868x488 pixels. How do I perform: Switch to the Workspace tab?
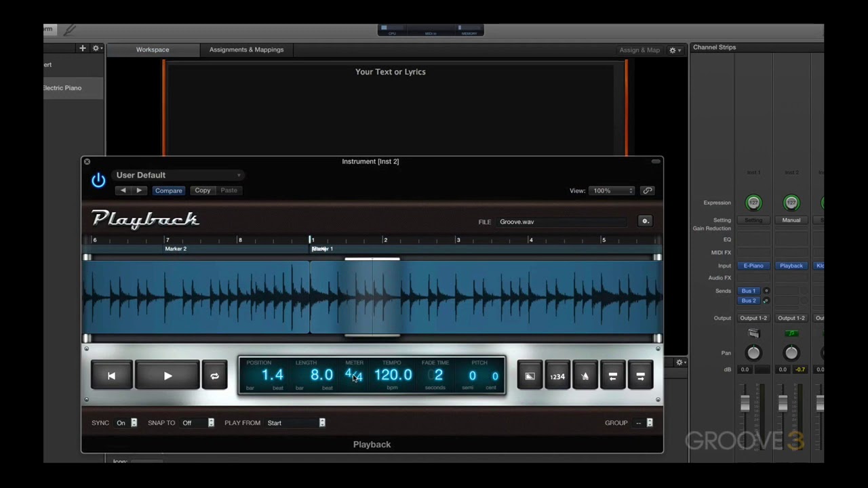tap(153, 49)
